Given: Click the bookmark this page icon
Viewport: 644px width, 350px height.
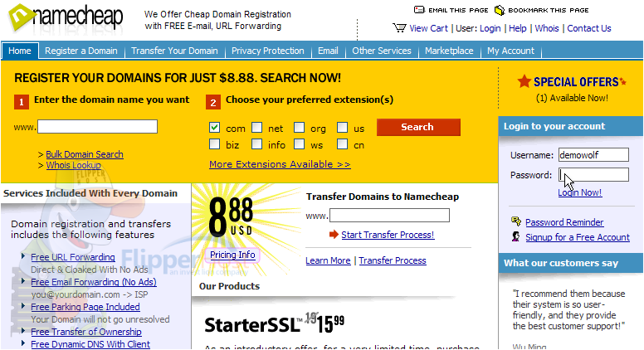Looking at the screenshot, I should click(499, 10).
